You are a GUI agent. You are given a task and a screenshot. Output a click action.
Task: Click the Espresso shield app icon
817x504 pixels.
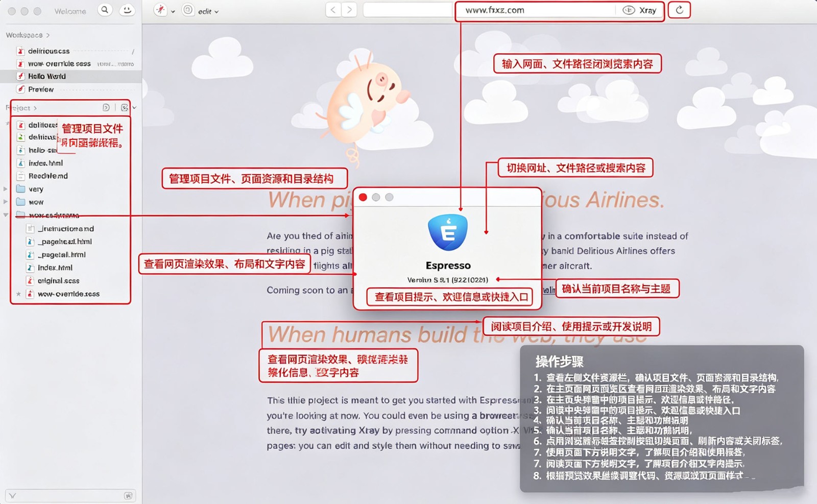(x=448, y=232)
